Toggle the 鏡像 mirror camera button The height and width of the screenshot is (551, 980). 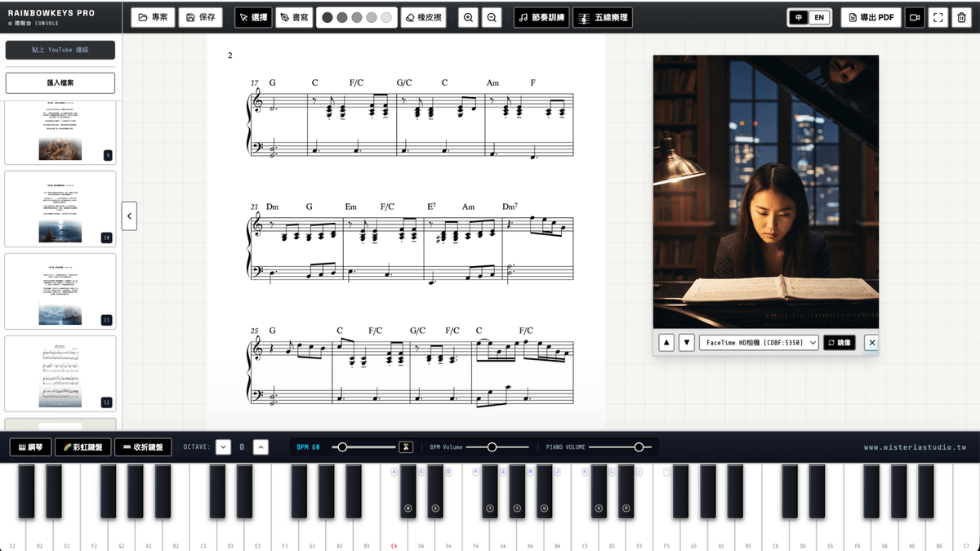840,343
